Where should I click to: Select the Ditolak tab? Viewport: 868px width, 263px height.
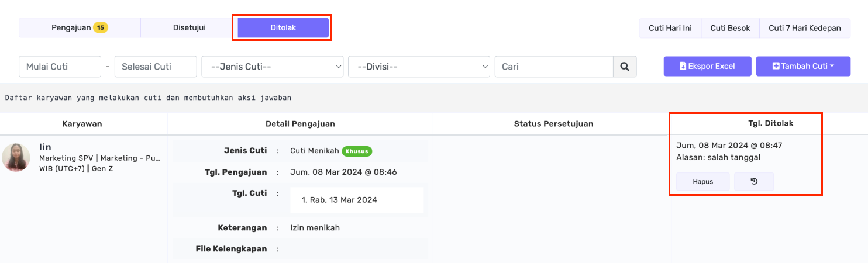point(283,27)
